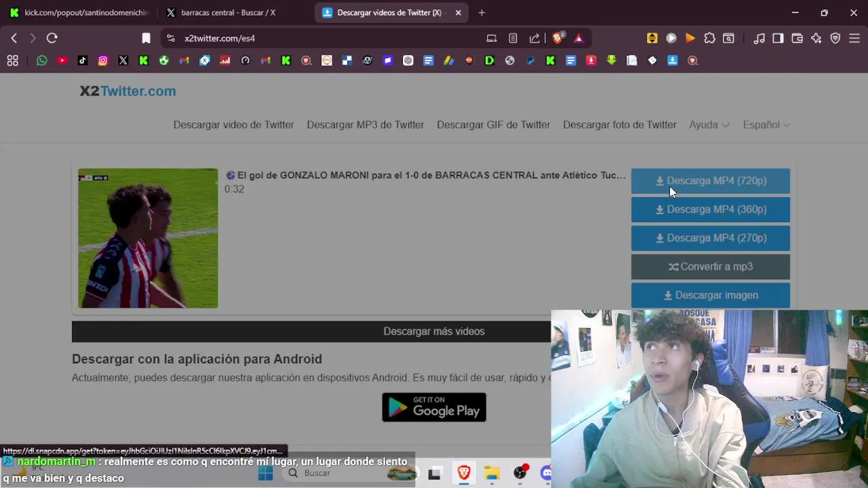The image size is (868, 488).
Task: Click Descargar imagen button
Action: [711, 296]
